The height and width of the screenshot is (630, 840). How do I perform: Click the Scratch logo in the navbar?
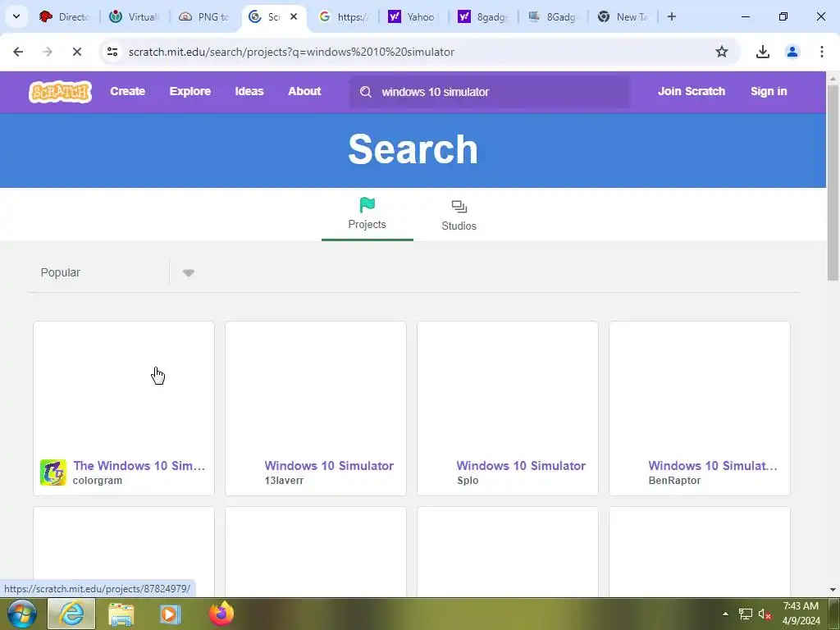coord(60,92)
